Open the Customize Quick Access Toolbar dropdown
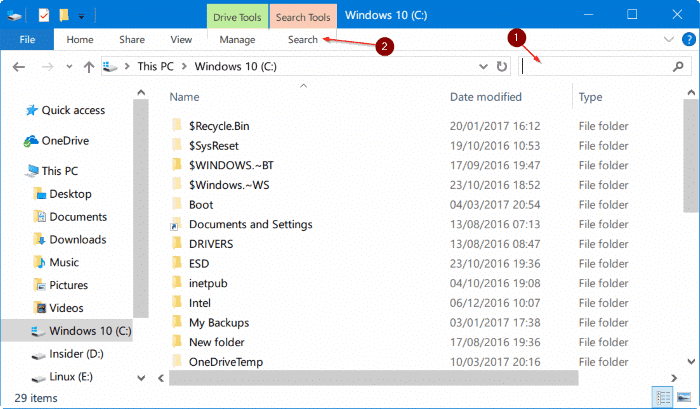This screenshot has height=409, width=700. pos(81,17)
